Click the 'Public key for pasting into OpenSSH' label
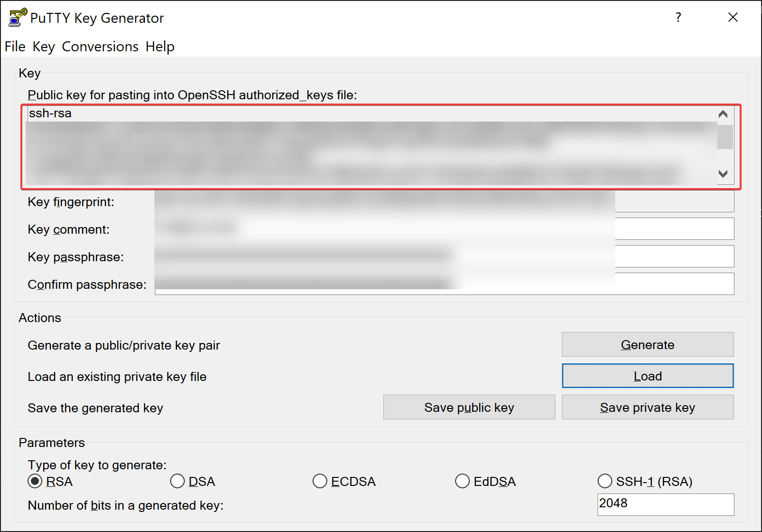The height and width of the screenshot is (532, 762). [192, 95]
